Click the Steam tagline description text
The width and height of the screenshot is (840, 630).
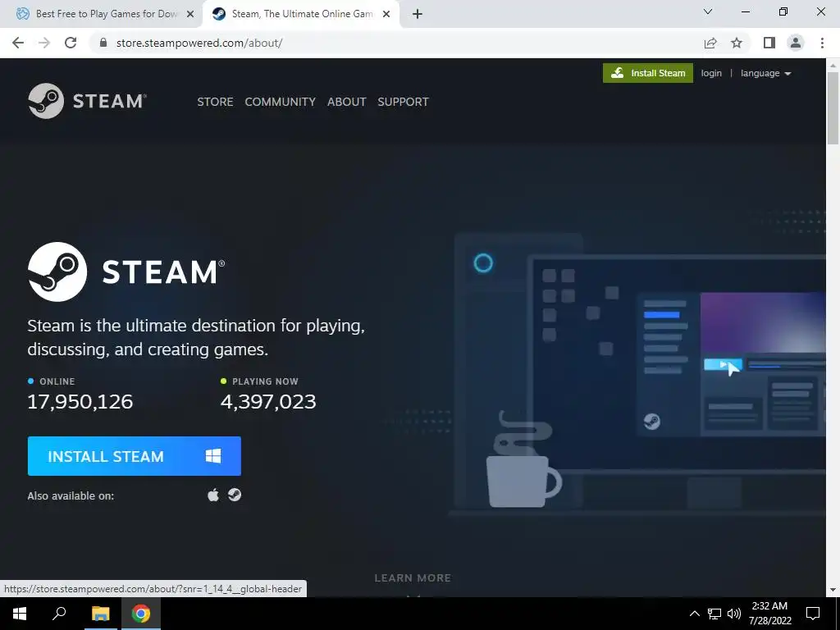(196, 337)
